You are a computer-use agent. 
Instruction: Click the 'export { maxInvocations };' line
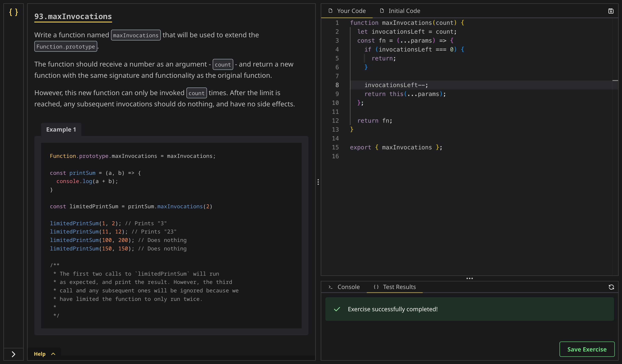[396, 147]
